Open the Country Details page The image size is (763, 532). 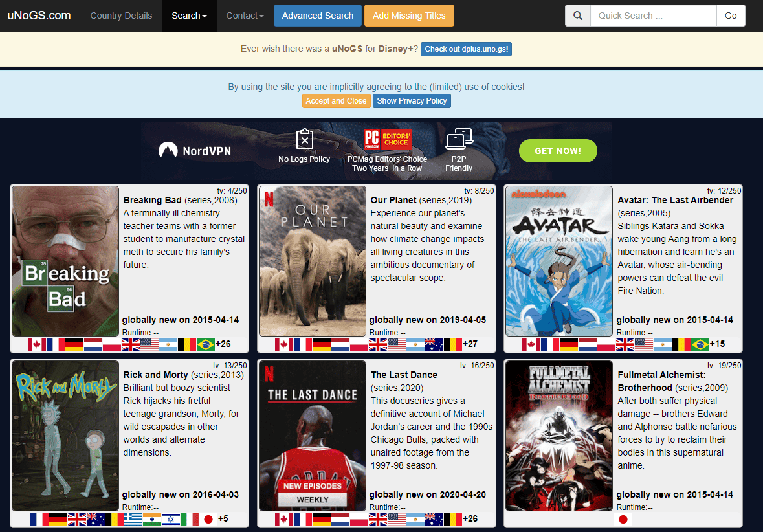(121, 16)
